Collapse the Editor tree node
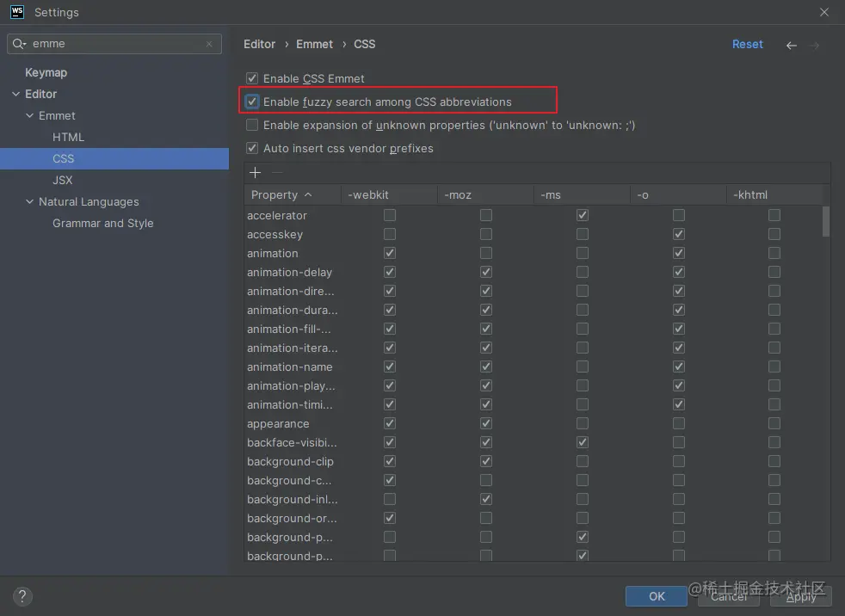Image resolution: width=845 pixels, height=616 pixels. (15, 94)
